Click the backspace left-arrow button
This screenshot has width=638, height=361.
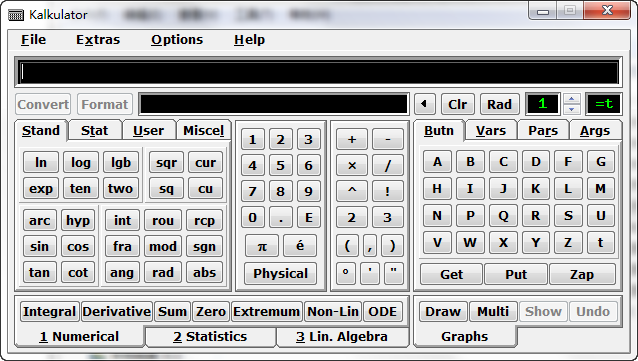click(424, 104)
